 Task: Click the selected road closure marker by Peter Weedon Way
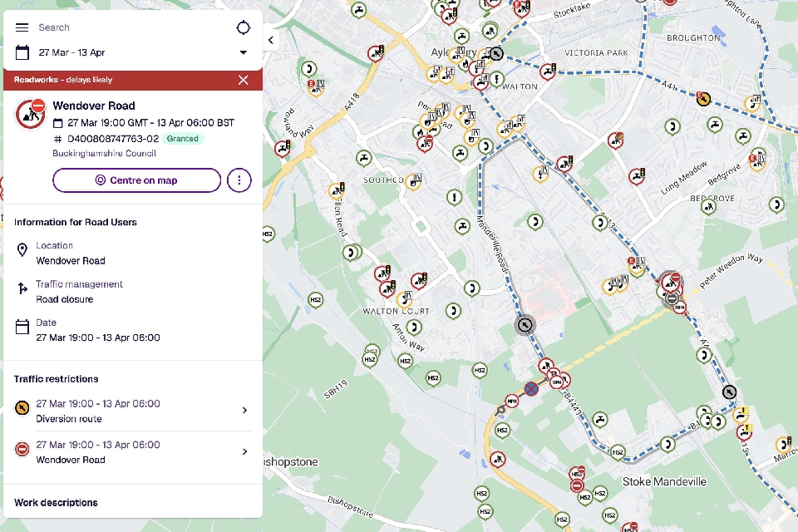coord(670,283)
